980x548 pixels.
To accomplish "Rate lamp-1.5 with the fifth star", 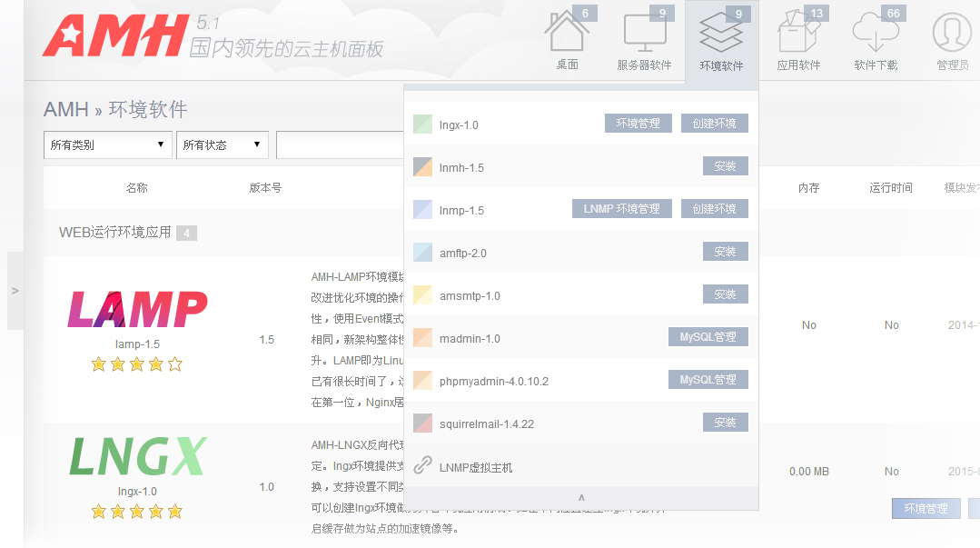I will 175,364.
